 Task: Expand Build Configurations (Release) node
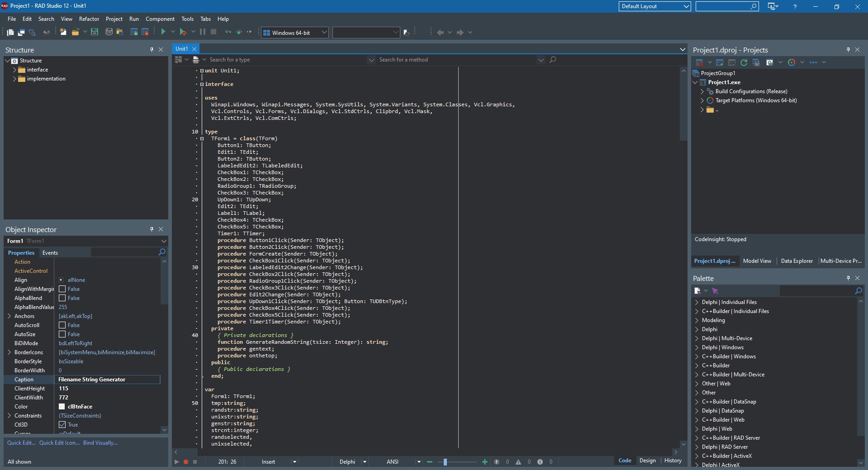click(702, 91)
